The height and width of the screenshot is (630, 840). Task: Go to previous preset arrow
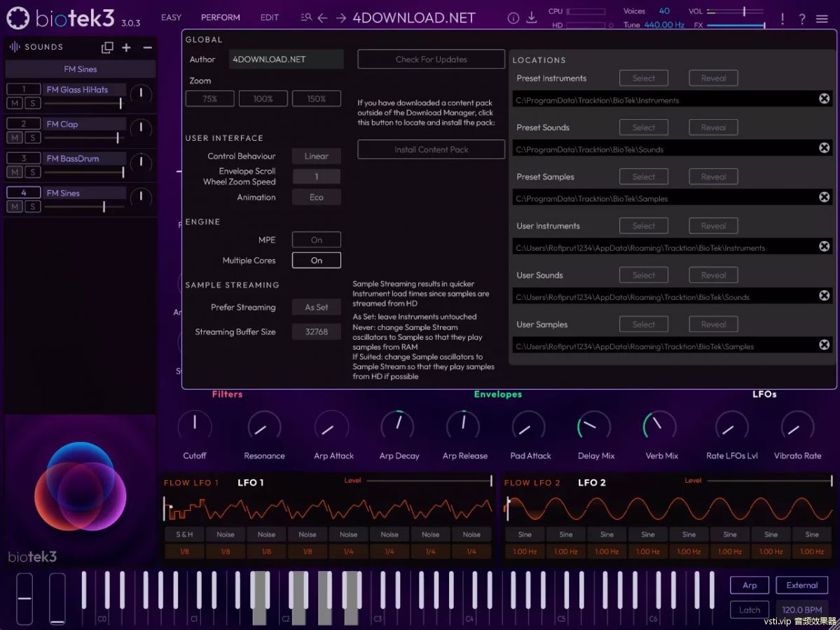pos(322,18)
